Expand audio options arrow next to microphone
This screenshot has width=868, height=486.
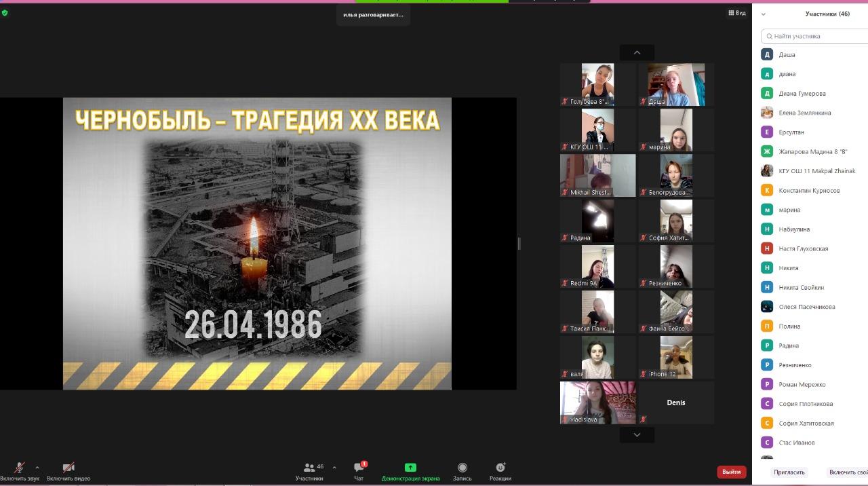point(37,468)
